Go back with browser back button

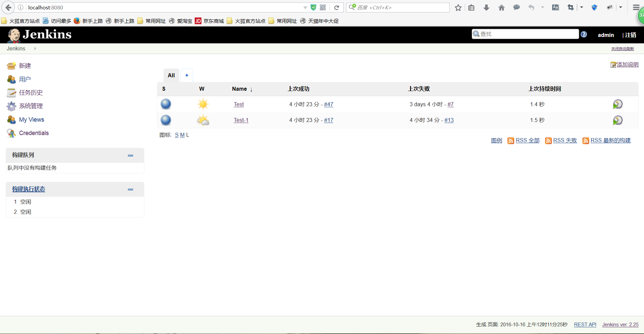[8, 7]
